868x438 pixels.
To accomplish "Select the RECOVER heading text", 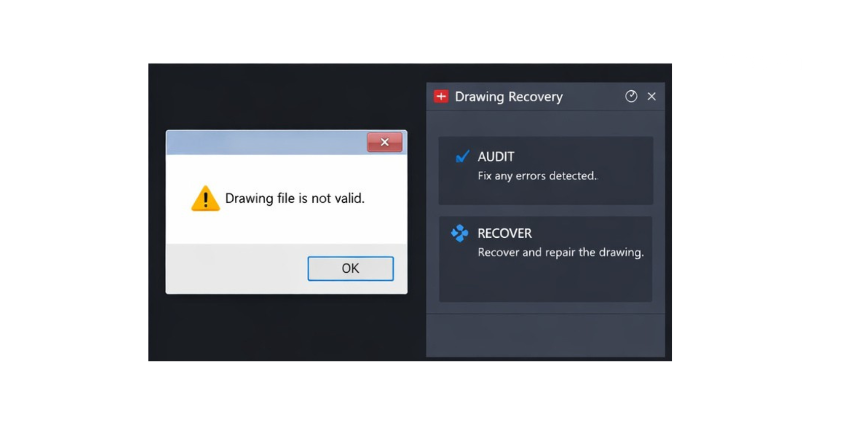I will [x=504, y=233].
